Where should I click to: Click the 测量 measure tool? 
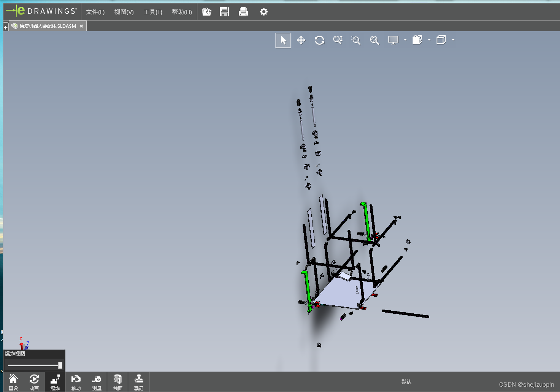[97, 382]
